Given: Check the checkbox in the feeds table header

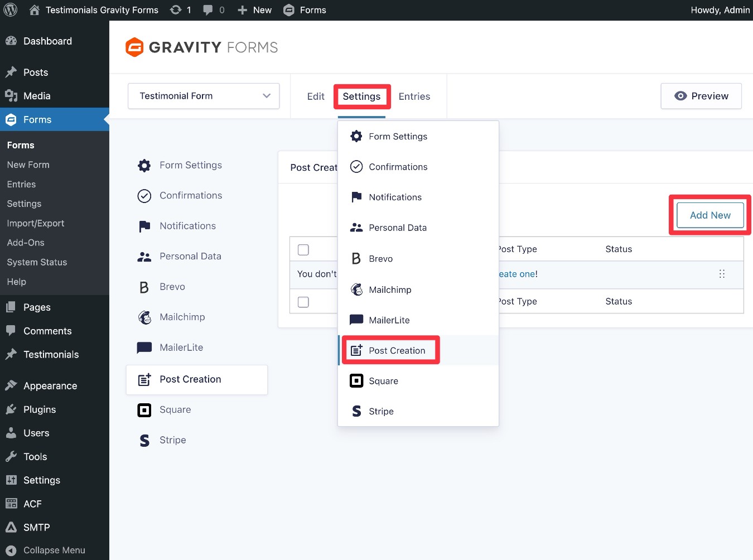Looking at the screenshot, I should (x=303, y=249).
